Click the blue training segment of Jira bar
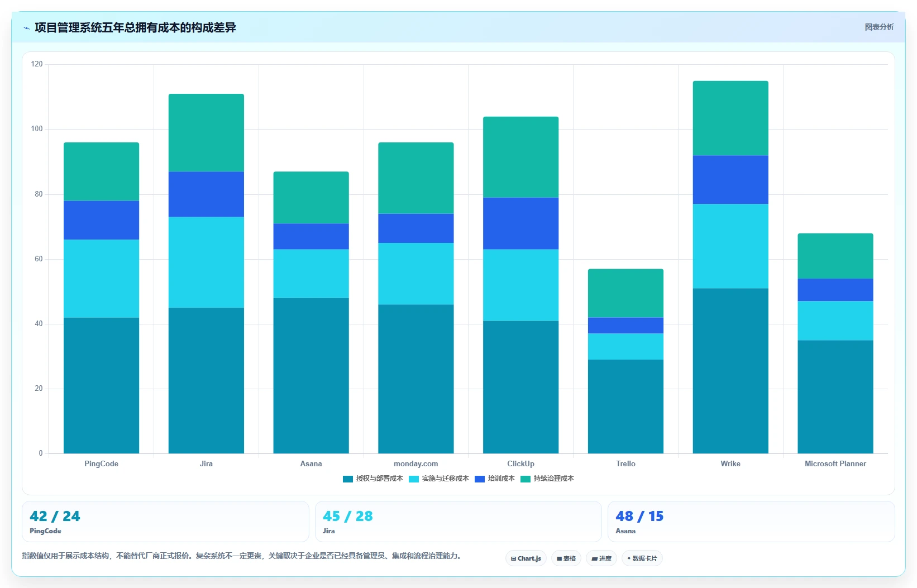The height and width of the screenshot is (588, 917). coord(206,194)
